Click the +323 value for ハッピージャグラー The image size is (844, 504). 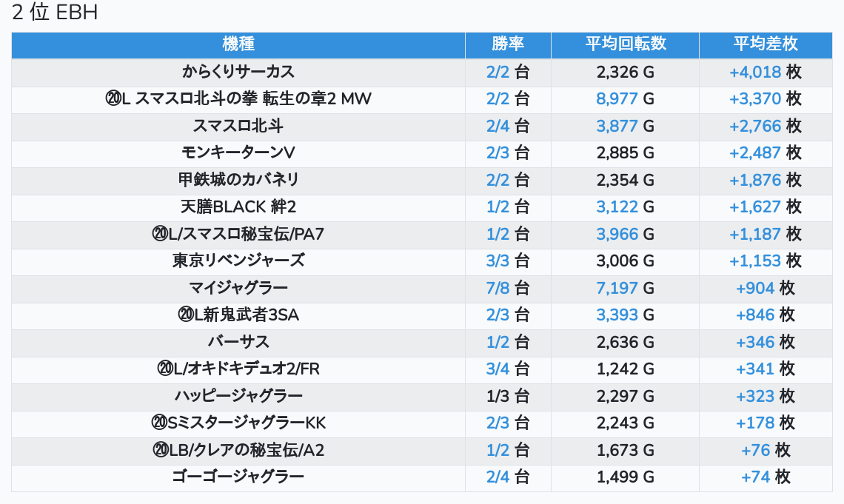pos(755,396)
